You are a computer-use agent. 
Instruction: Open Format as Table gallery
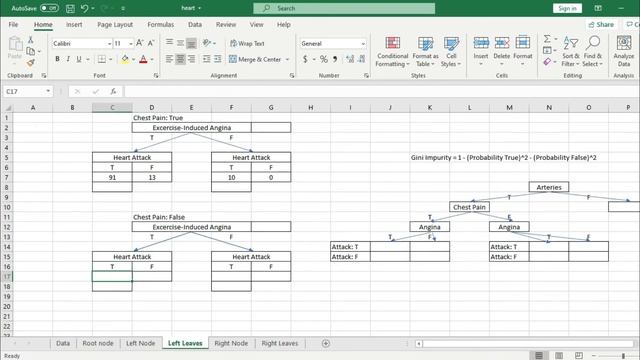click(425, 52)
